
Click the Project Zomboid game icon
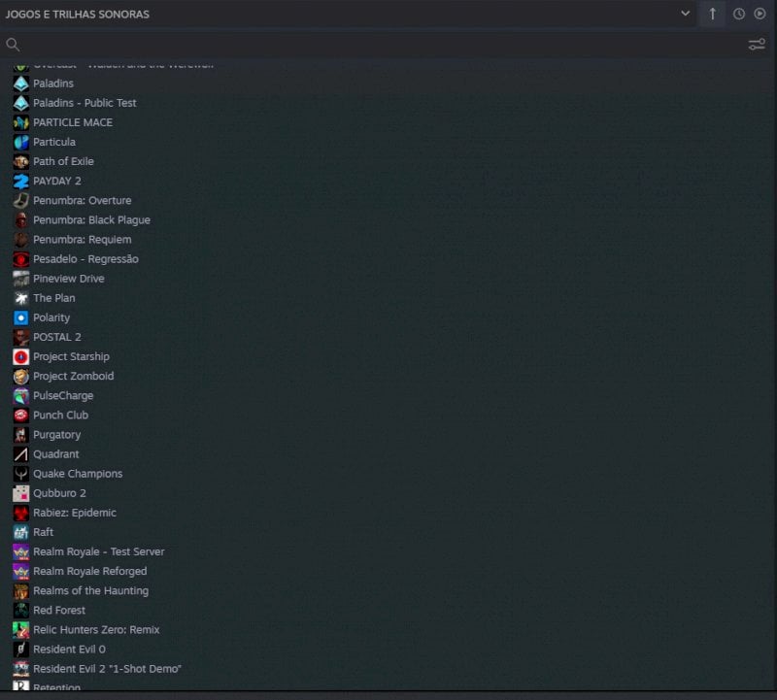coord(20,377)
